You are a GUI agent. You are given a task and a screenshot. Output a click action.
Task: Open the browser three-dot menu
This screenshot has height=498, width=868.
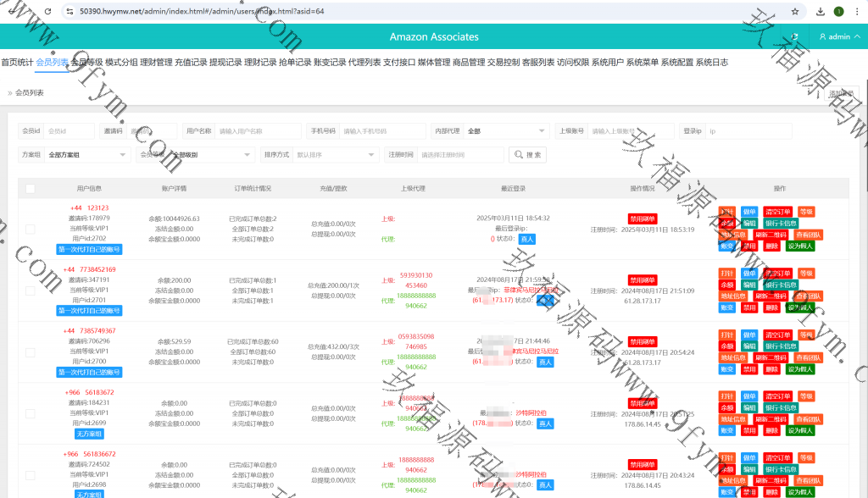(x=857, y=12)
